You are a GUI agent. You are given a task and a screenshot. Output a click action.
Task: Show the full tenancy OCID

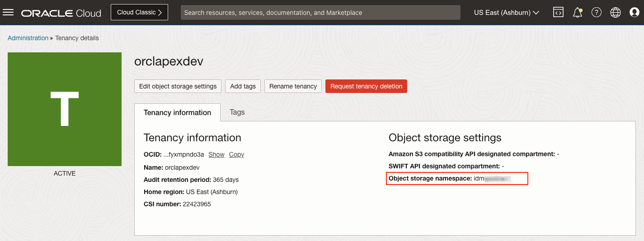216,154
